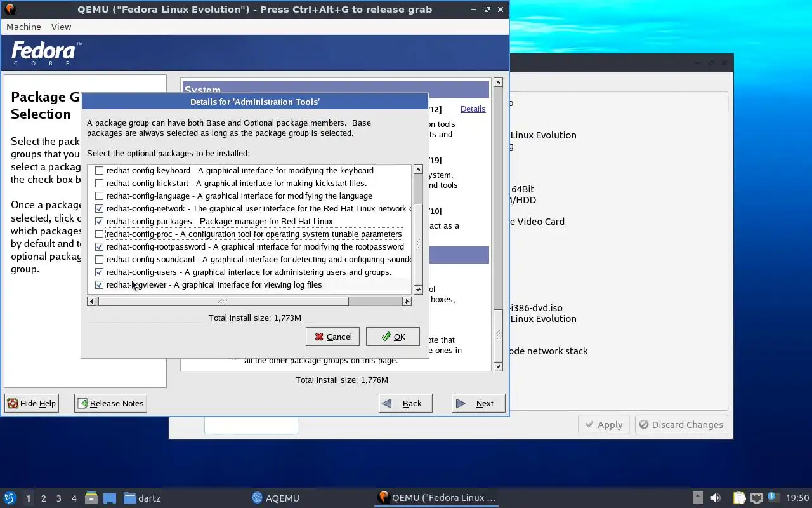This screenshot has width=812, height=508.
Task: Open the volume speaker tray icon
Action: [x=716, y=498]
